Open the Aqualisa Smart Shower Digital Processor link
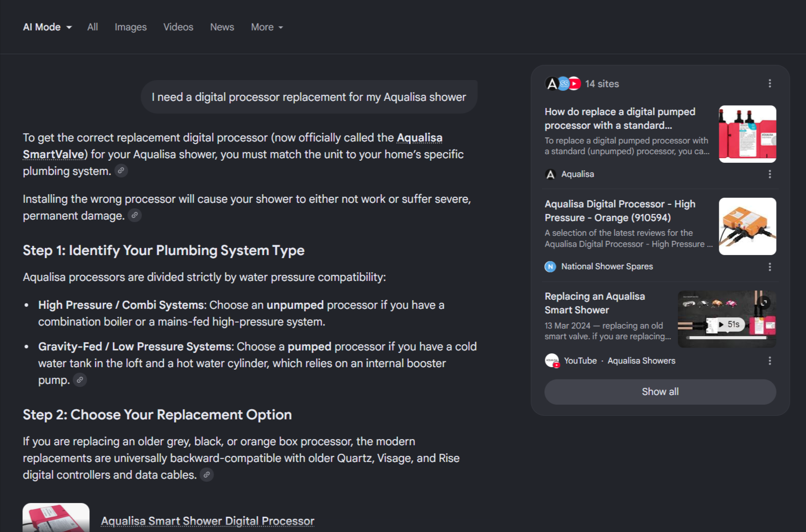This screenshot has height=532, width=806. pyautogui.click(x=207, y=521)
